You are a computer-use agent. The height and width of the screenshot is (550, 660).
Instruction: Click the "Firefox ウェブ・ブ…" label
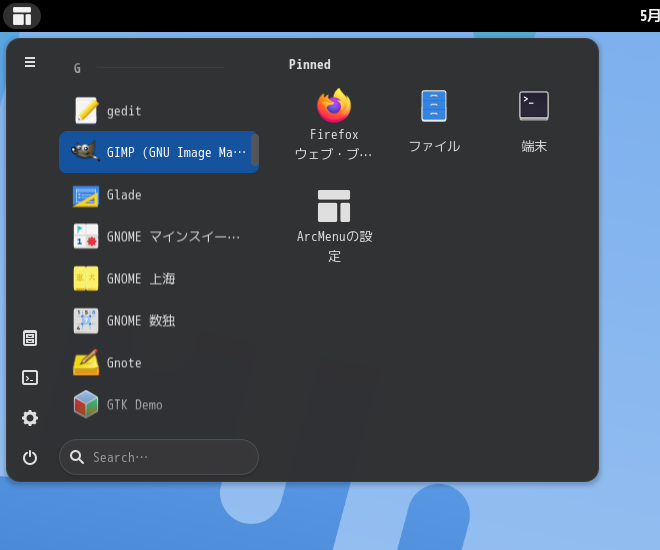pyautogui.click(x=334, y=144)
